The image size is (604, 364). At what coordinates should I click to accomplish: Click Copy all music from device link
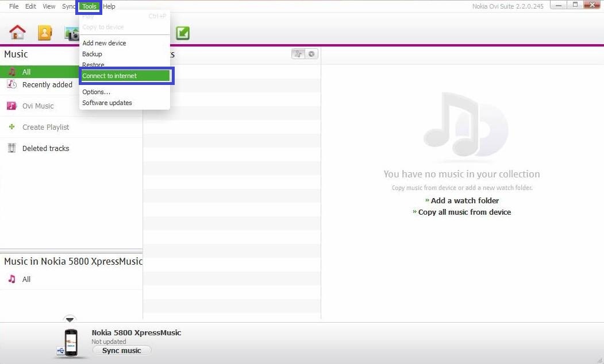point(464,212)
